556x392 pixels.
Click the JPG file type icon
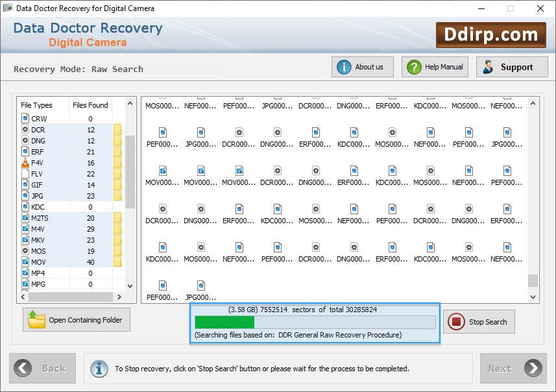pos(25,195)
